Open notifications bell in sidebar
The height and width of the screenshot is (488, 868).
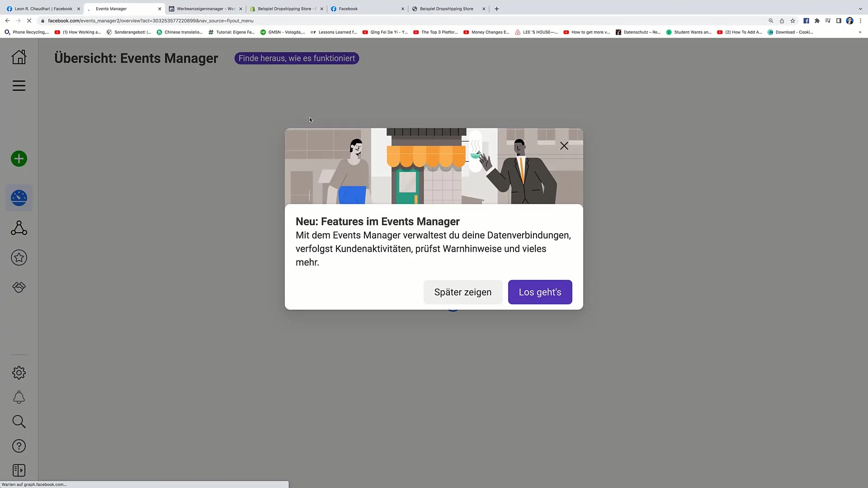click(x=19, y=397)
